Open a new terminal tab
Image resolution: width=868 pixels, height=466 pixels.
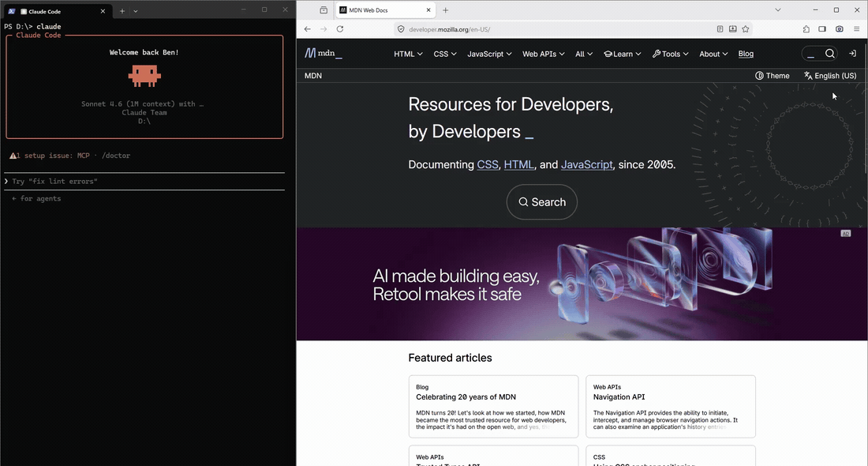coord(122,11)
